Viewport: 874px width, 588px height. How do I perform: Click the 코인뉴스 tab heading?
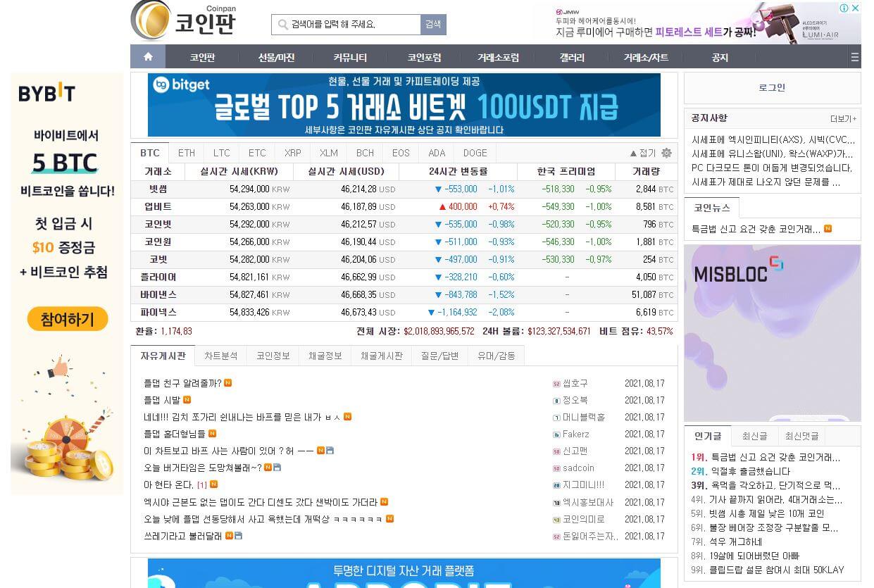click(712, 208)
